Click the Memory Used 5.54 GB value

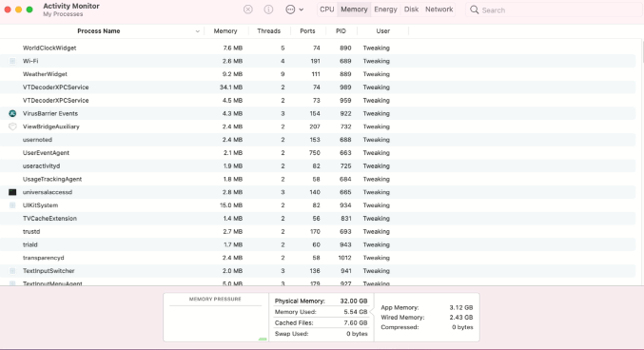pos(355,312)
